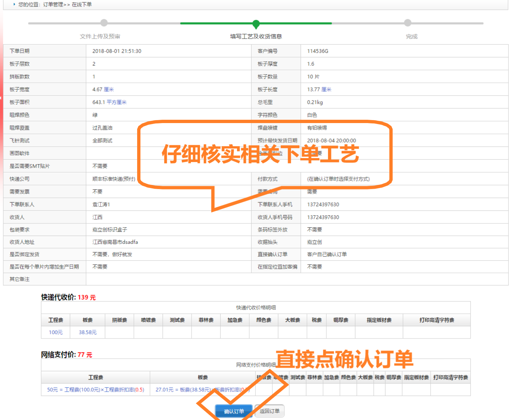Click the 38.58元 board fee value
This screenshot has height=420, width=511.
click(88, 332)
